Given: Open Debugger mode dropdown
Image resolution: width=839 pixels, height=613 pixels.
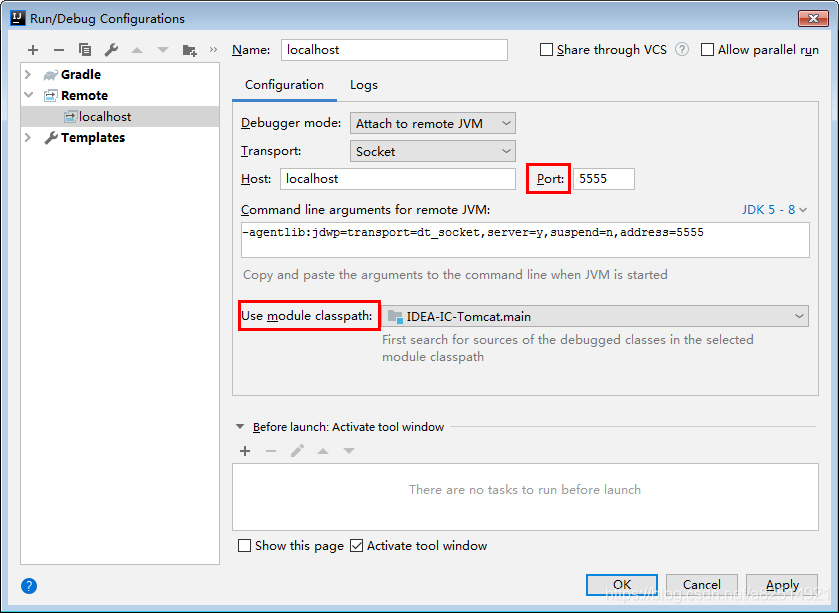Looking at the screenshot, I should (x=433, y=124).
